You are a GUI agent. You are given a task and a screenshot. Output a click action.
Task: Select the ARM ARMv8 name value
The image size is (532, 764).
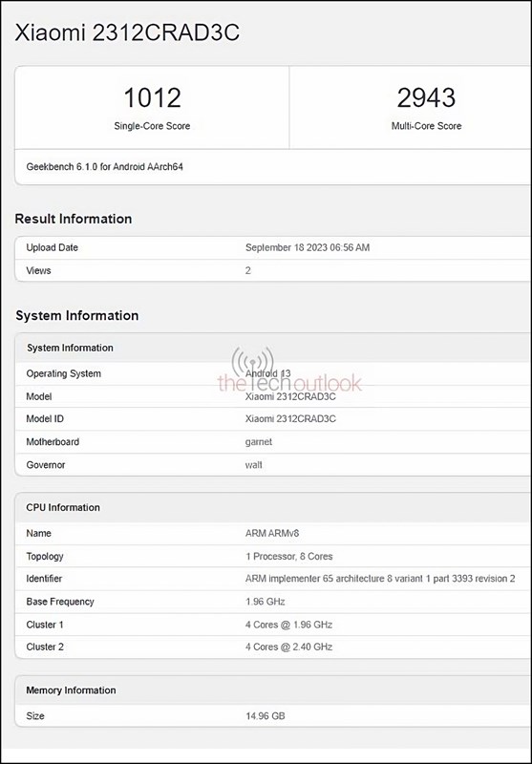272,534
